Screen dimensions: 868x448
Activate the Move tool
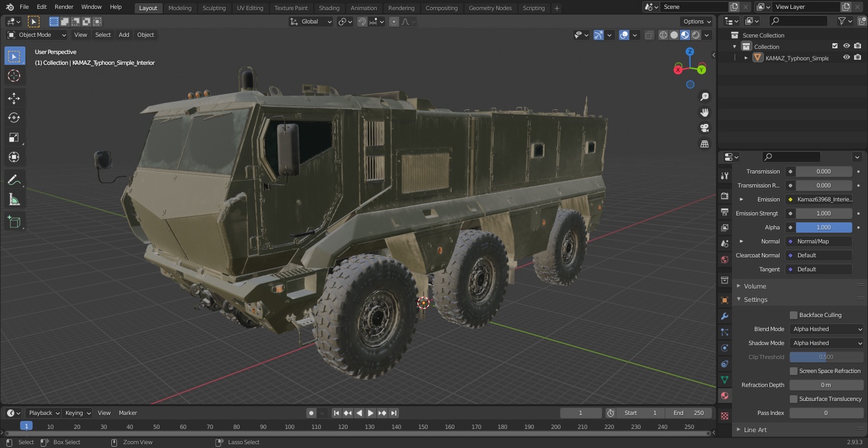coord(14,98)
